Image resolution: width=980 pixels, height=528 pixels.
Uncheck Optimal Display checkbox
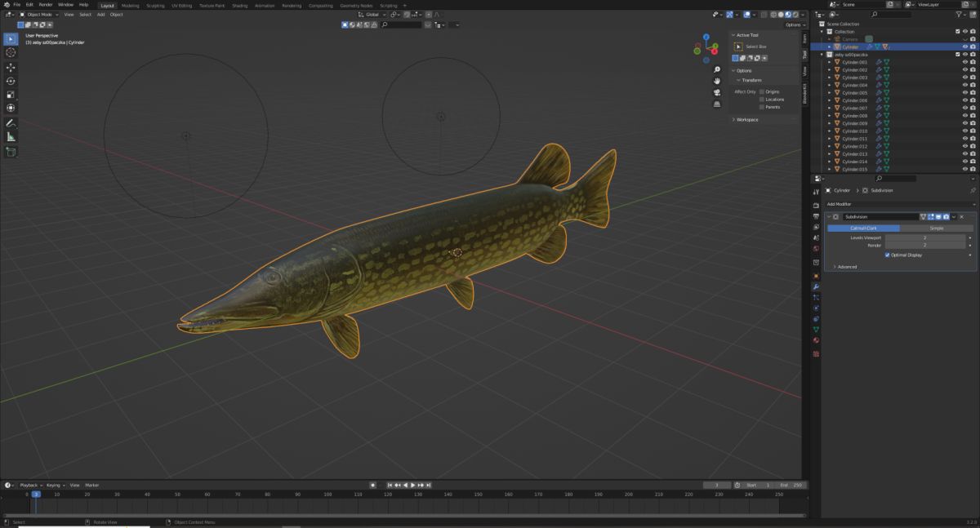tap(887, 255)
